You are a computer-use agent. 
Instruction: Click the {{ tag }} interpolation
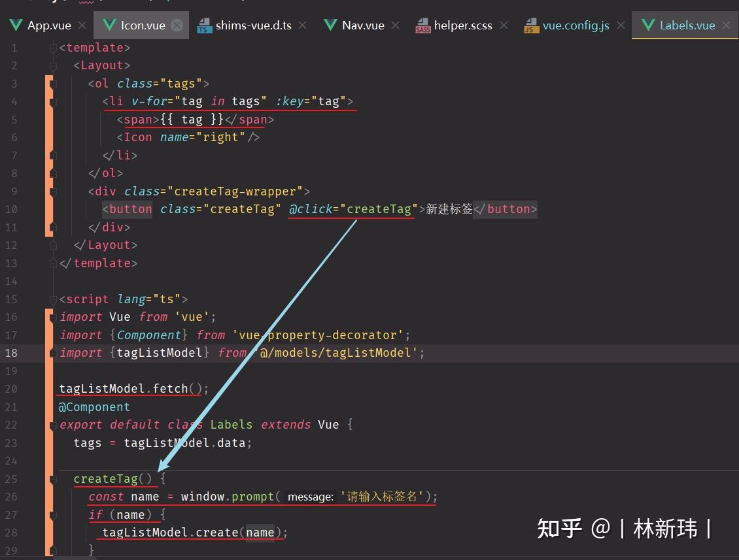coord(192,119)
